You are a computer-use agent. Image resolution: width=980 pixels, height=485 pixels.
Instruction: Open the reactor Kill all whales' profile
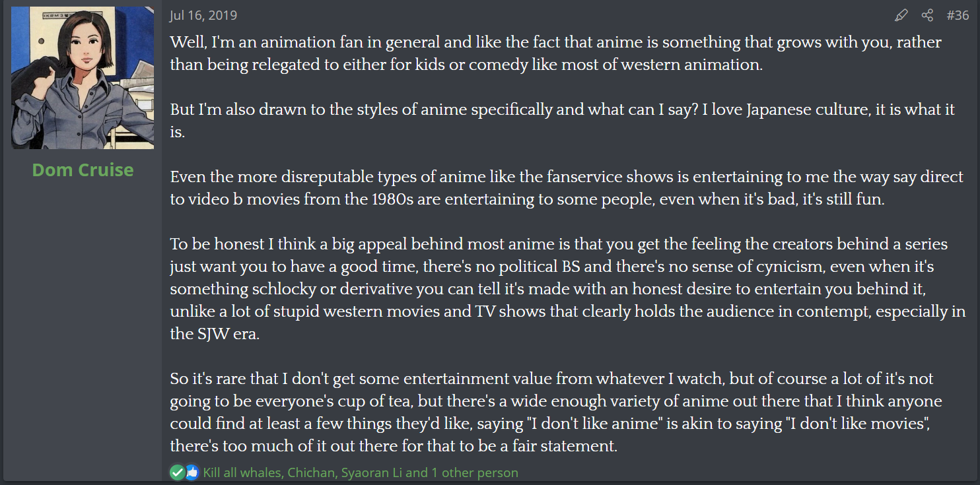click(244, 472)
